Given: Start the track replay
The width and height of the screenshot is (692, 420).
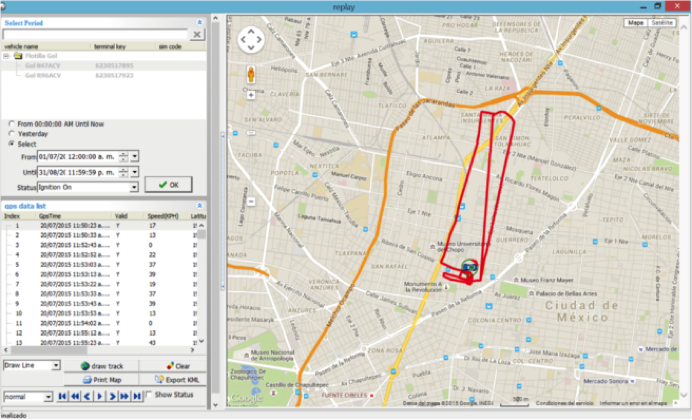Looking at the screenshot, I should (x=100, y=396).
